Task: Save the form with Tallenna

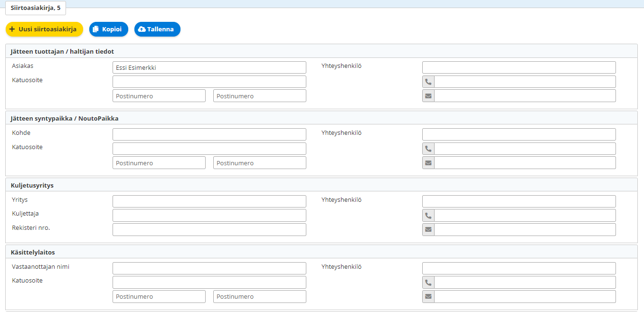Action: 157,29
